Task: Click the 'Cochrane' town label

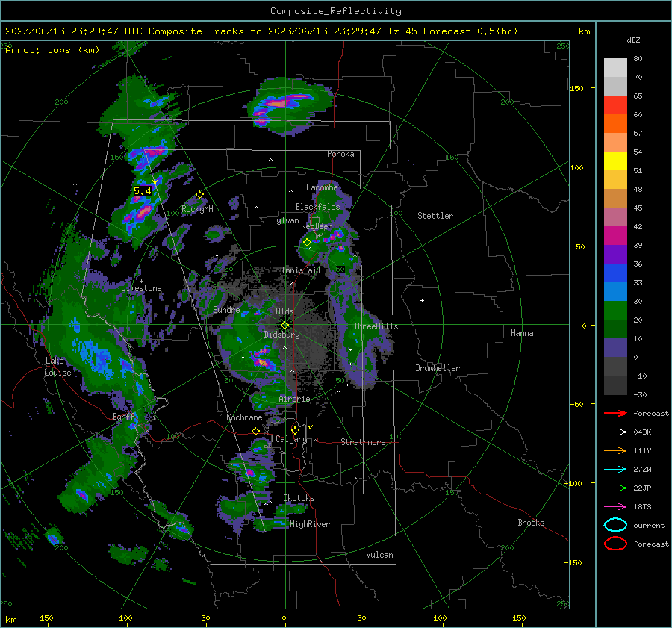Action: pos(244,417)
